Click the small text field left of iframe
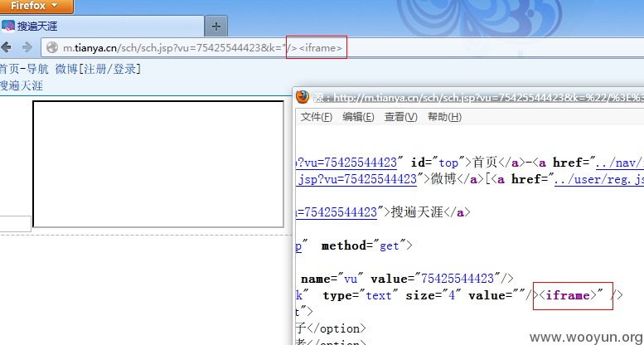Screen dimensions: 644x345 coord(15,224)
